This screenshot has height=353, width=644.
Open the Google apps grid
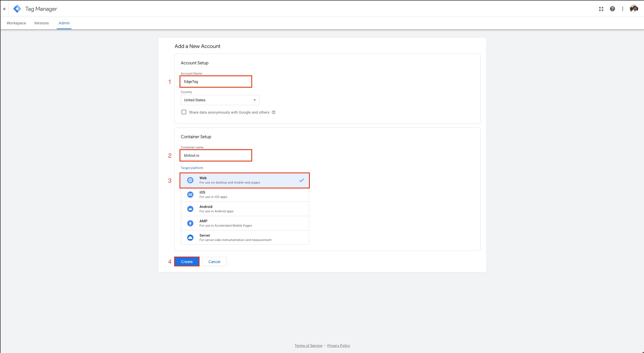(601, 9)
